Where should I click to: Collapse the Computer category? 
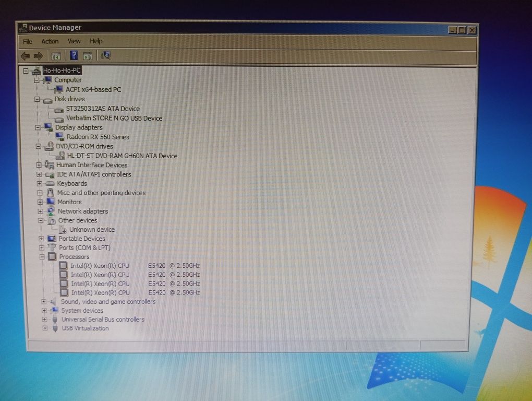(x=37, y=80)
